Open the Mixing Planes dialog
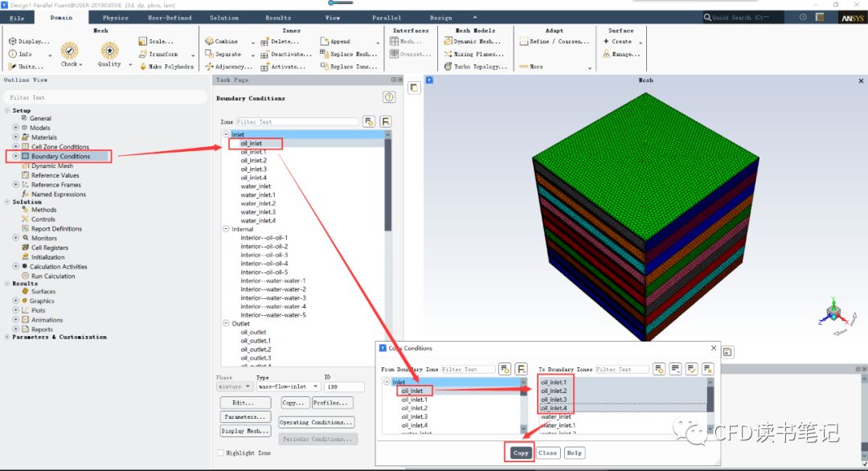Image resolution: width=868 pixels, height=471 pixels. point(474,54)
